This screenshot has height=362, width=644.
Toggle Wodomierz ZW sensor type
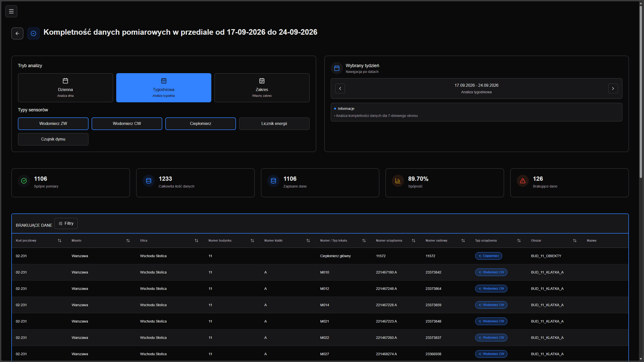coord(53,124)
